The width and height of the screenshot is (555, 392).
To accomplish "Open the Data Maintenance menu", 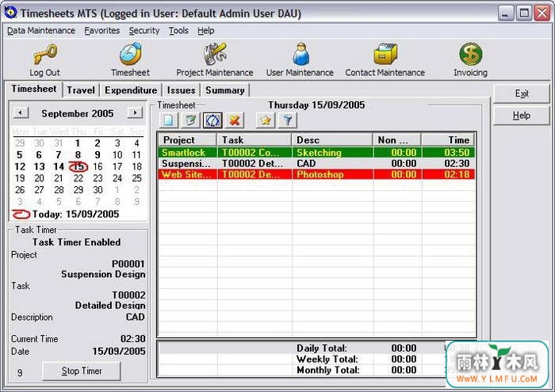I will tap(41, 31).
